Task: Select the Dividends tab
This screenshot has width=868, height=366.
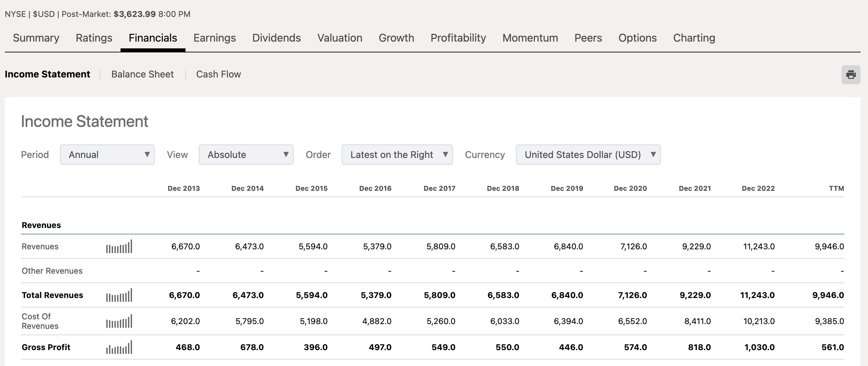Action: pos(276,38)
